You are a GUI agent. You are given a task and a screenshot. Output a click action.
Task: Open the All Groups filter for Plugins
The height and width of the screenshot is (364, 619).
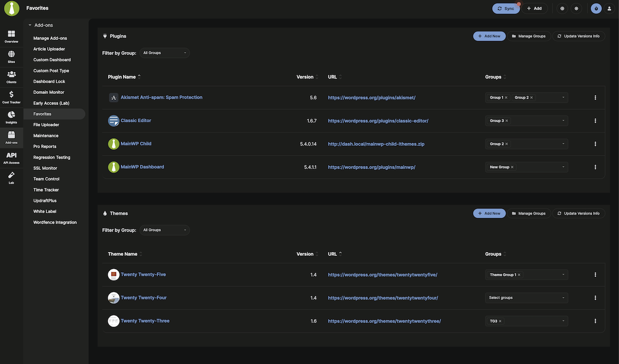[164, 52]
